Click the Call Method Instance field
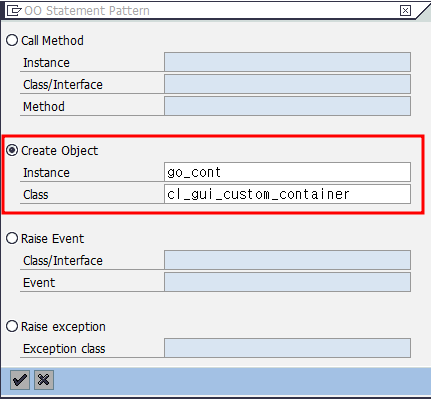This screenshot has width=431, height=399. [287, 62]
